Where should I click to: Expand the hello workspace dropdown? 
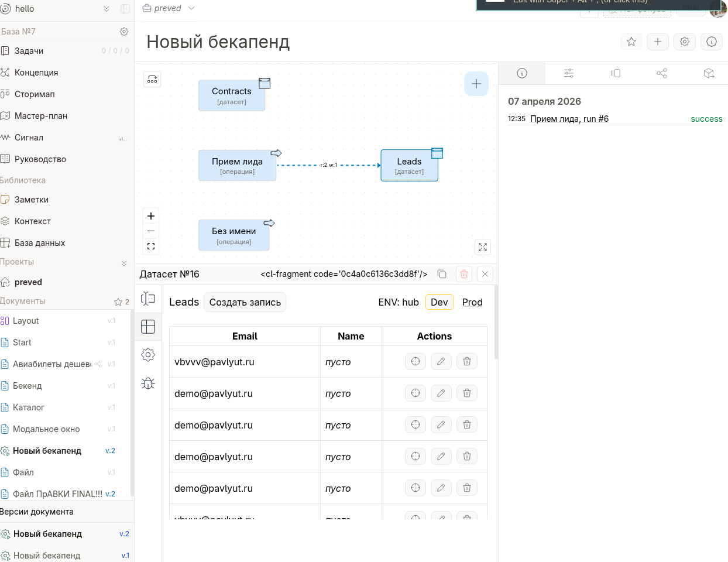pyautogui.click(x=107, y=9)
